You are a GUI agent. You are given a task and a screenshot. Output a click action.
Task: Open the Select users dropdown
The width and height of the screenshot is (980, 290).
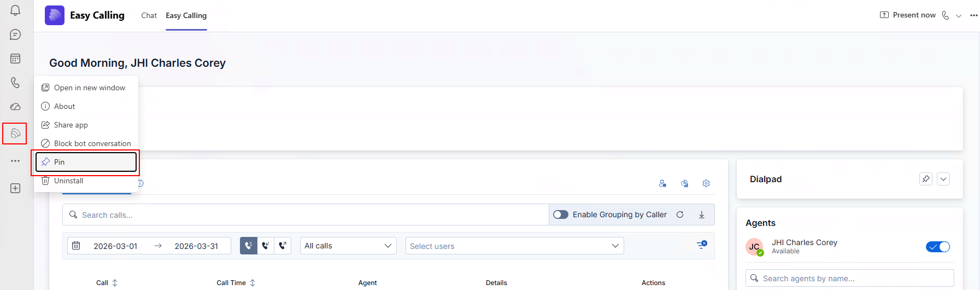[514, 246]
